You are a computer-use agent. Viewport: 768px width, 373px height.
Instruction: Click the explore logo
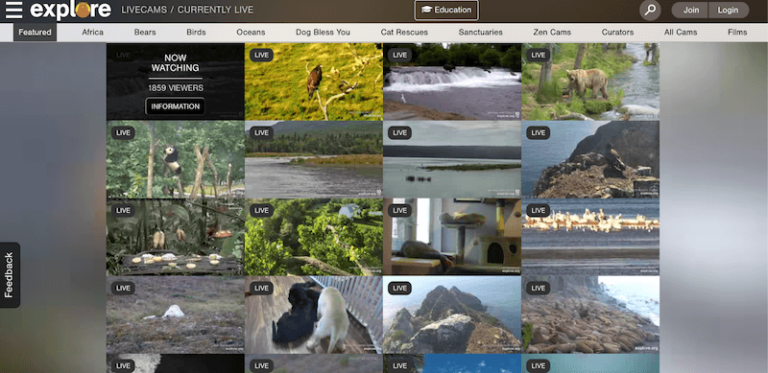[x=71, y=10]
